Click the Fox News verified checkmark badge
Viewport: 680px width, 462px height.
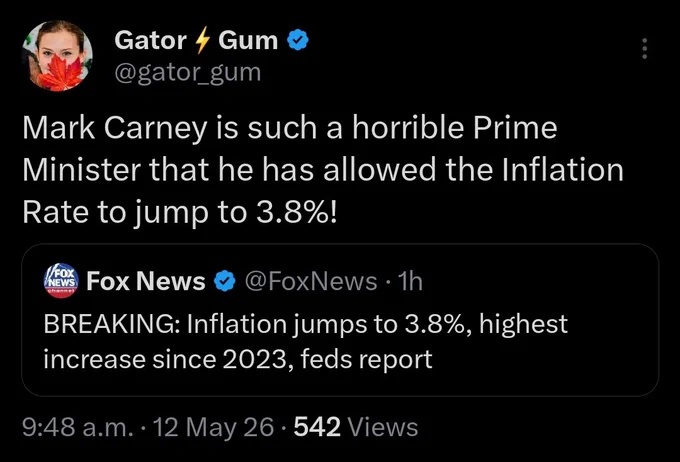click(225, 282)
